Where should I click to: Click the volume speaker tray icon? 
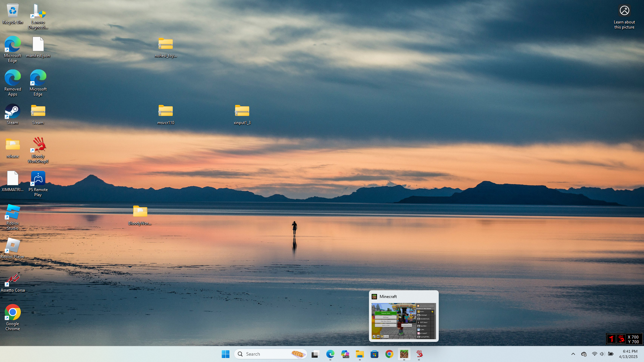(x=602, y=354)
